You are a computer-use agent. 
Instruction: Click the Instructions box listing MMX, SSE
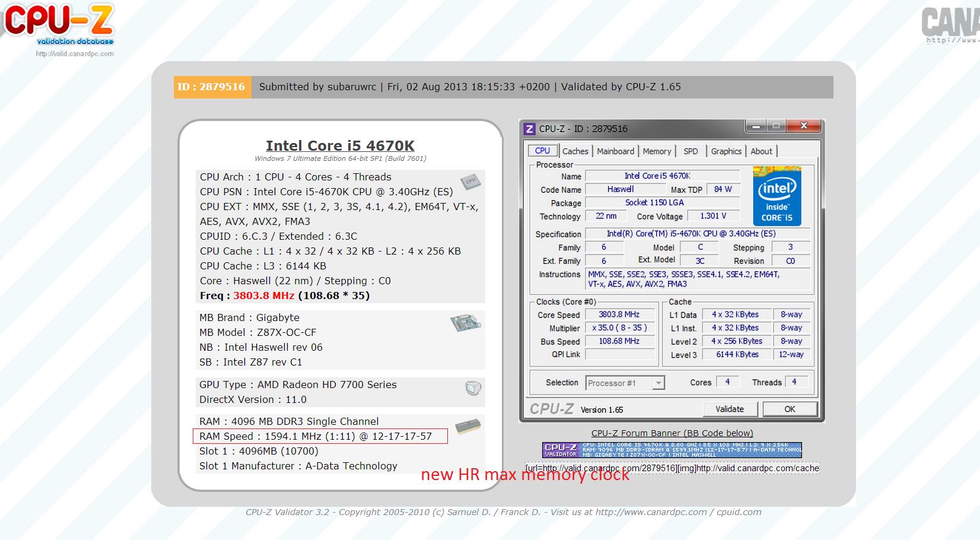698,279
